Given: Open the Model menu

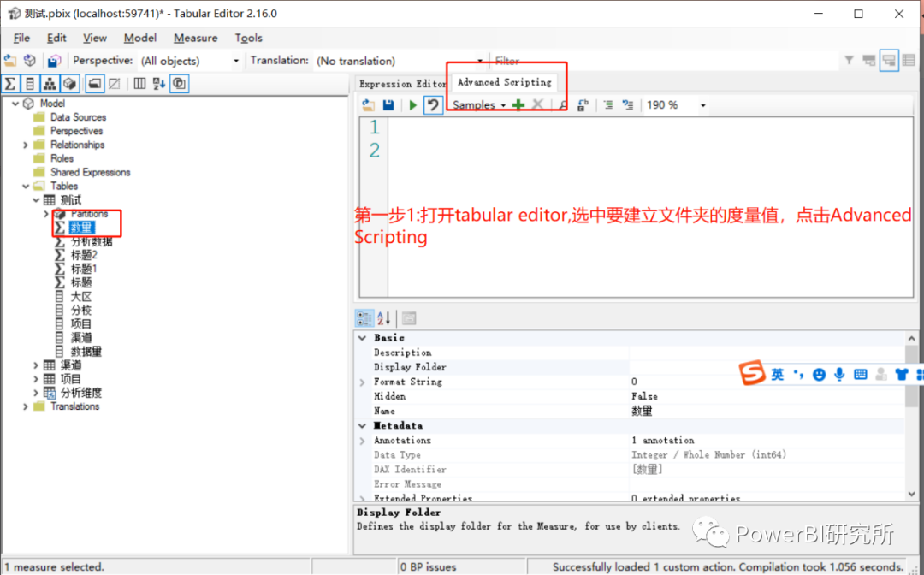Looking at the screenshot, I should (x=139, y=38).
